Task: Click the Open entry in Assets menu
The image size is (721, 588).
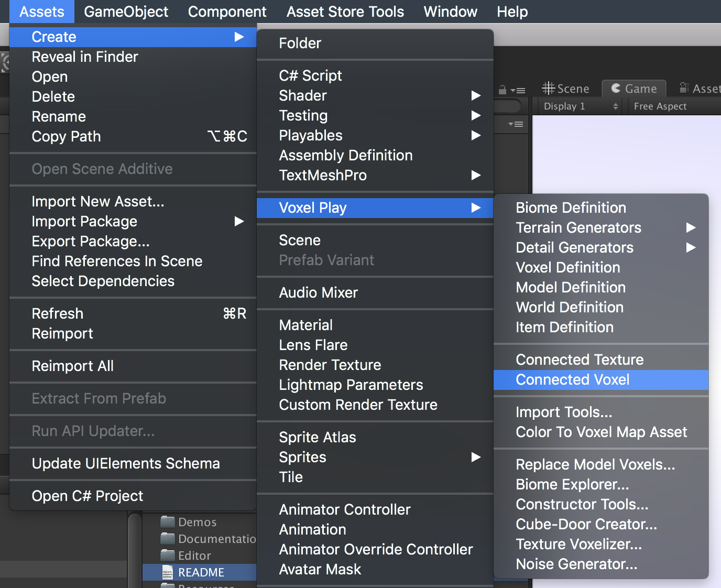Action: point(133,77)
